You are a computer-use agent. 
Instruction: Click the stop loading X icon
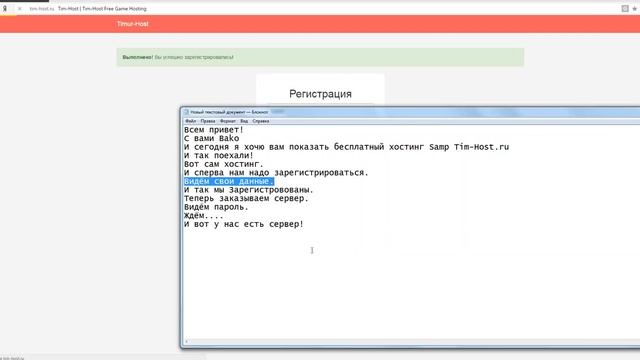[x=19, y=9]
